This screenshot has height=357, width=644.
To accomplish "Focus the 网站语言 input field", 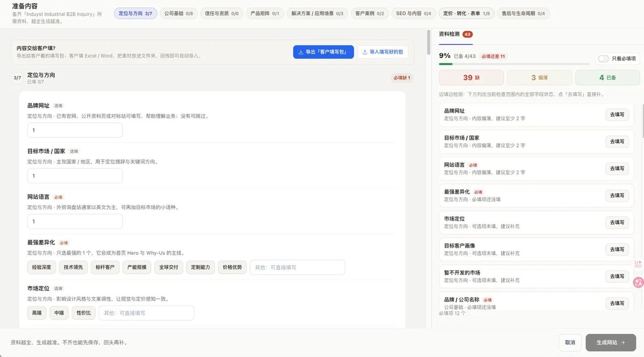I will click(x=75, y=221).
